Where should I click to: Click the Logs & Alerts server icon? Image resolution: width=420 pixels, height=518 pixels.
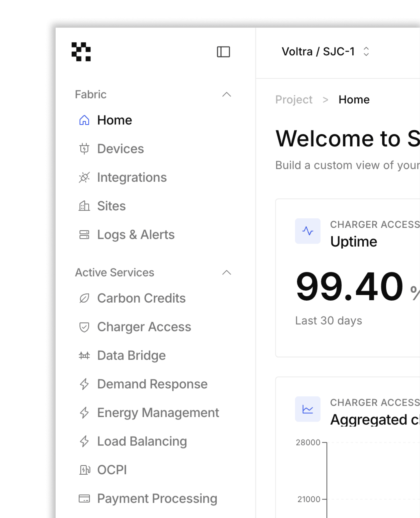(84, 235)
